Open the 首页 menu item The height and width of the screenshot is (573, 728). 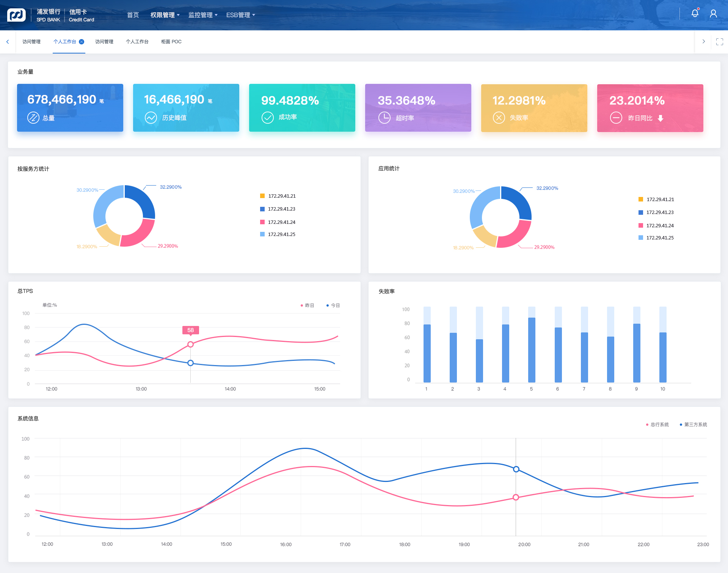[133, 15]
